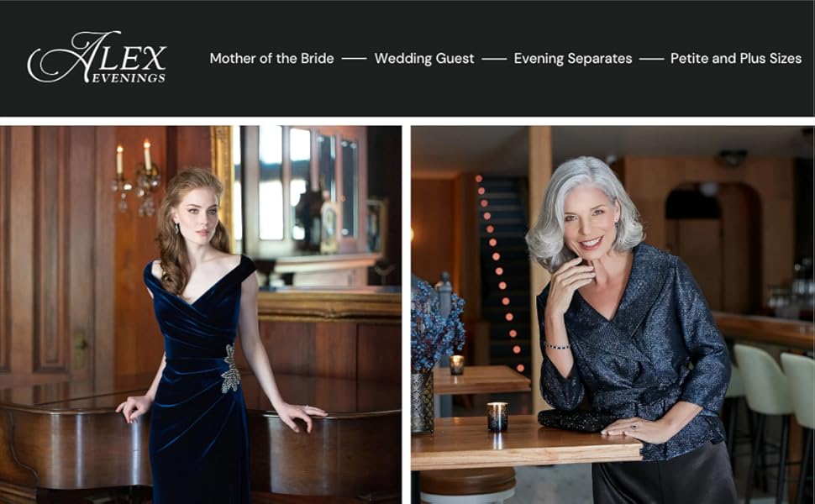Click the beaded bracelet on the silver-haired model
815x504 pixels.
click(x=557, y=345)
